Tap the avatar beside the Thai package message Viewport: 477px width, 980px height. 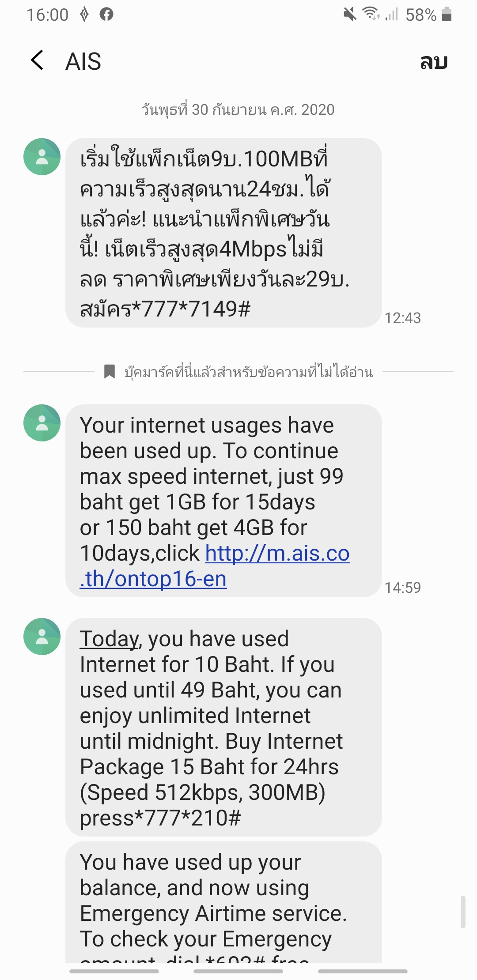[42, 157]
